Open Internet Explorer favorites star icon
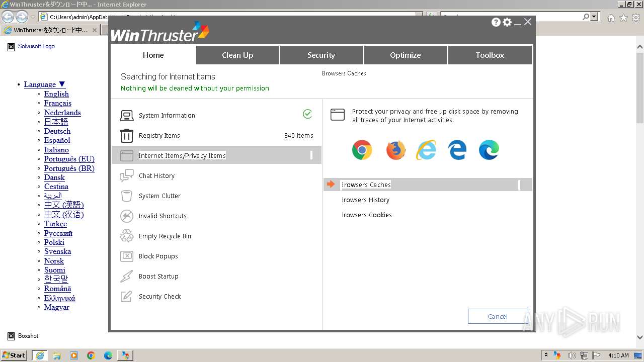Screen dimensions: 644x362 (623, 18)
